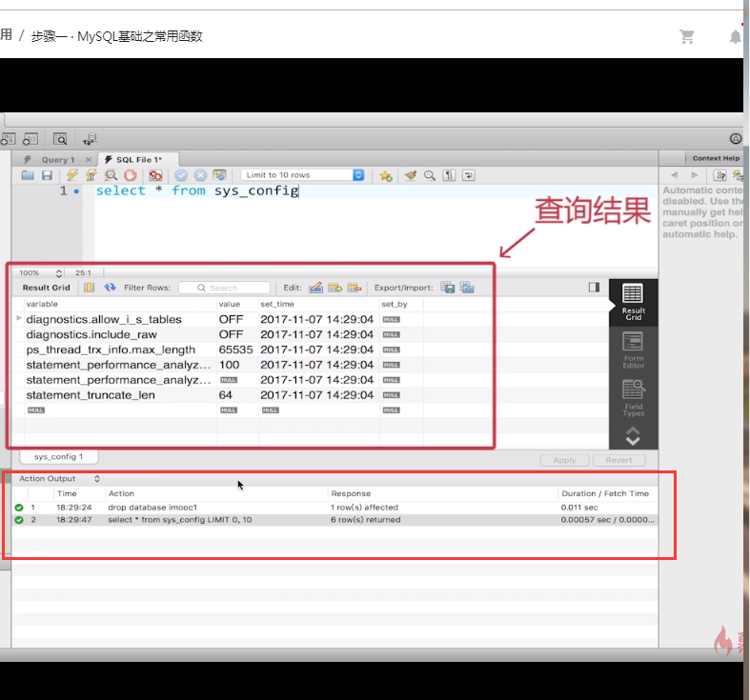Open find panel magnifier icon in editor toolbar
This screenshot has height=700, width=750.
click(430, 175)
